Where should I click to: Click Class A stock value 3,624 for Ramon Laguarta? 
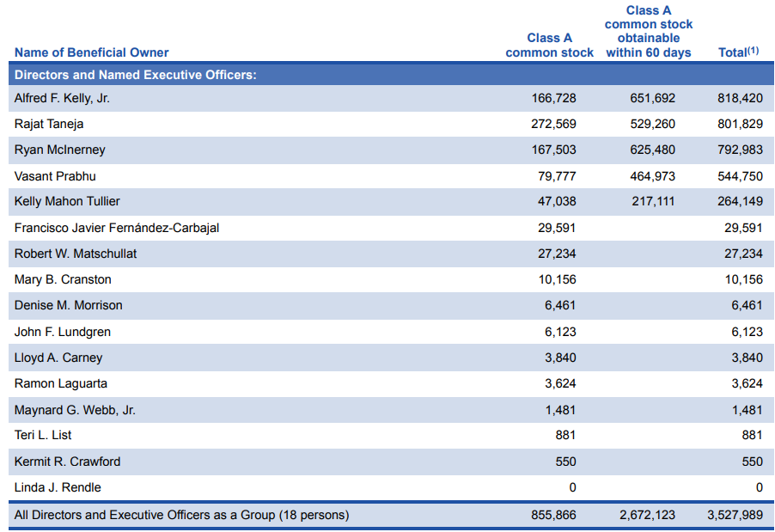pyautogui.click(x=560, y=383)
